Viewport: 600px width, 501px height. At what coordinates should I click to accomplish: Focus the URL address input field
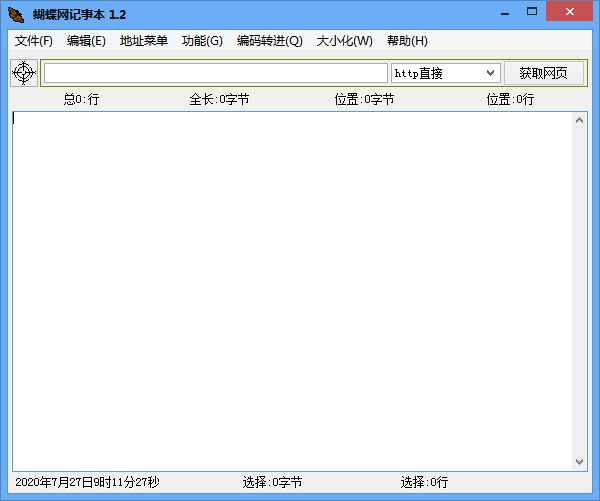click(x=215, y=73)
